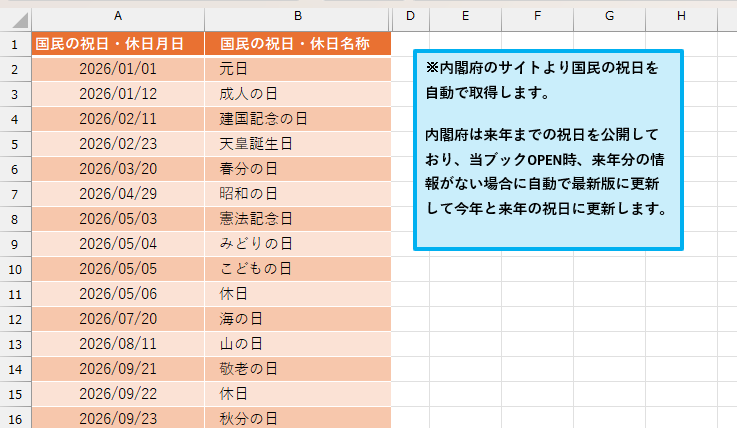Click header cell 国民の祝日・休日月日

118,44
